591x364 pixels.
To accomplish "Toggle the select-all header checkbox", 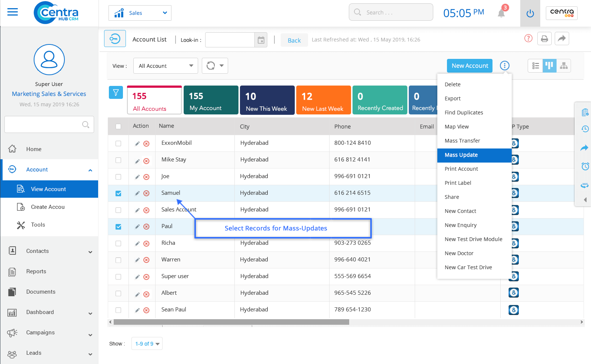I will [118, 126].
